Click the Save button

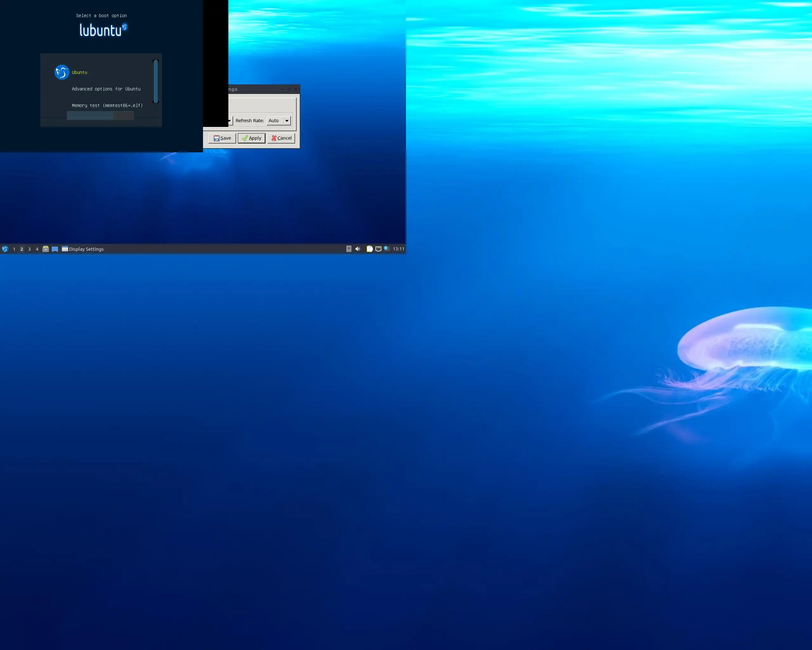pos(222,138)
